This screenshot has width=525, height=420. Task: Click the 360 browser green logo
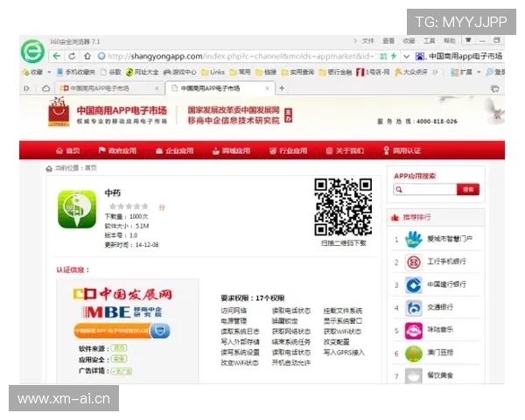32,52
